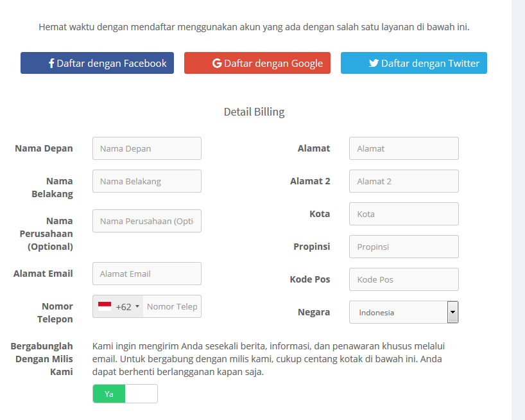The width and height of the screenshot is (525, 420).
Task: Focus the Kota input field
Action: (404, 214)
